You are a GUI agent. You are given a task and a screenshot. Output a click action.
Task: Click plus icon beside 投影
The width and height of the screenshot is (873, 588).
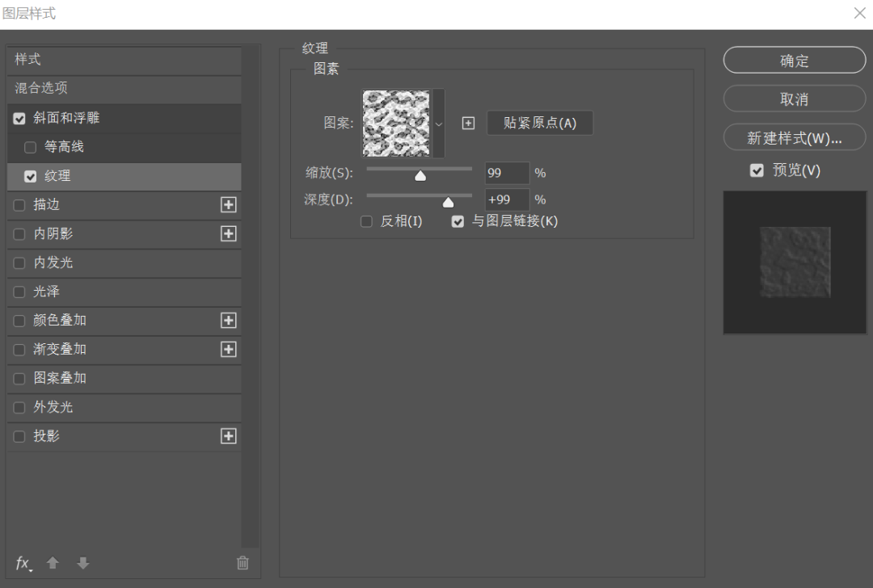pyautogui.click(x=229, y=436)
